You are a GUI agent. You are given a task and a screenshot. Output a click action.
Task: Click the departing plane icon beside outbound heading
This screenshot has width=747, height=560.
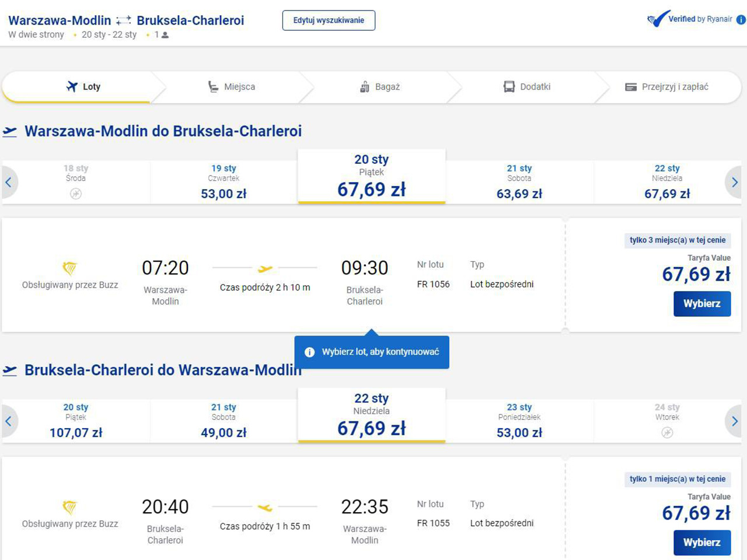click(x=10, y=131)
